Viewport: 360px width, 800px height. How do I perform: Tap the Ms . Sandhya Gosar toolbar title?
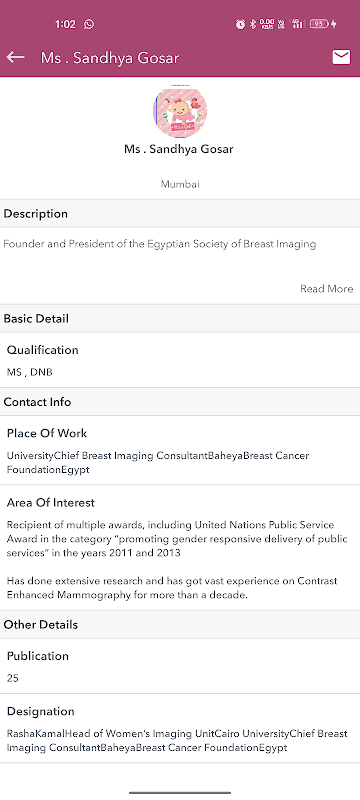pos(110,58)
